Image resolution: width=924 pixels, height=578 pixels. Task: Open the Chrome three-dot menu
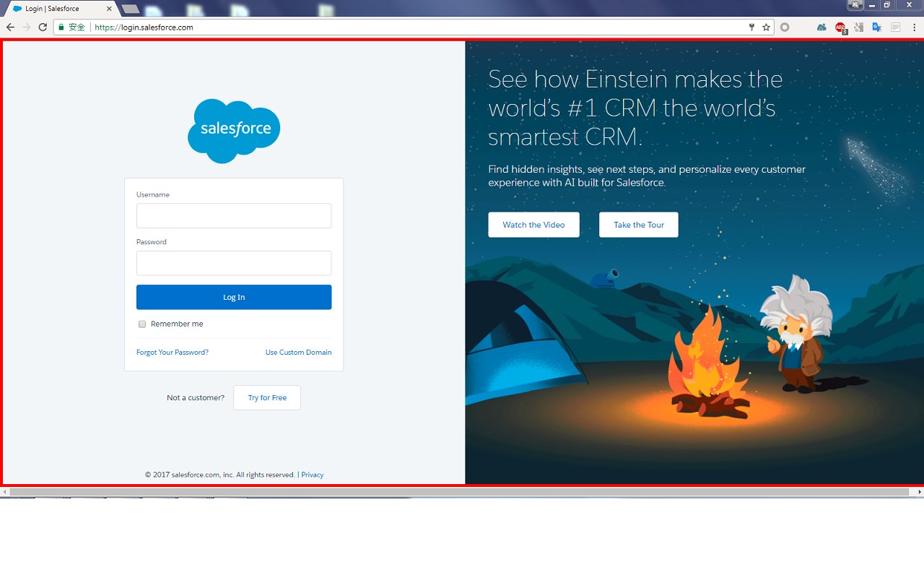click(914, 27)
